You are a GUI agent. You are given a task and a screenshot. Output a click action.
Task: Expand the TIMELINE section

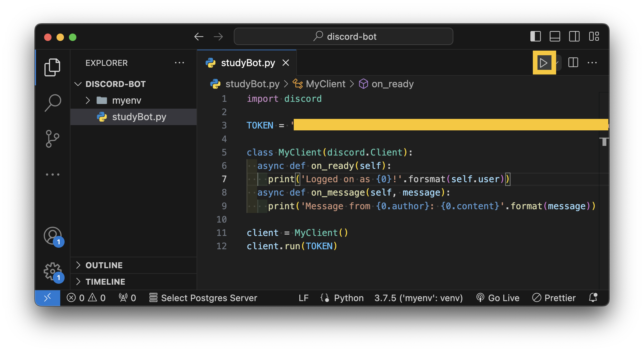134,282
